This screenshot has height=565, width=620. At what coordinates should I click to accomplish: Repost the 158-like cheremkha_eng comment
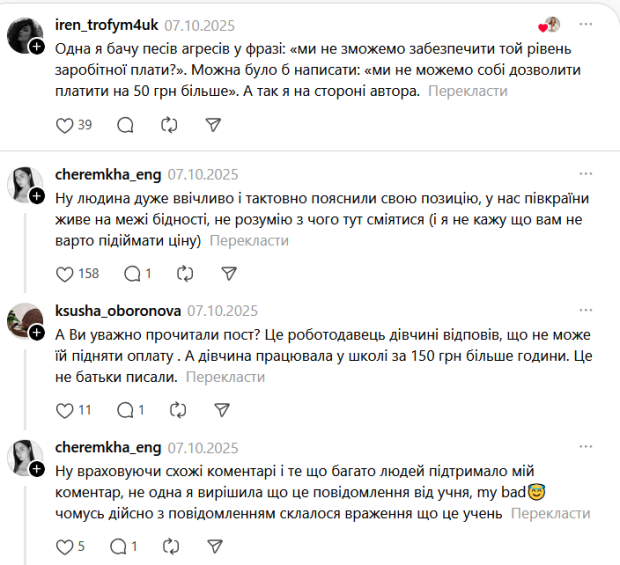pyautogui.click(x=185, y=273)
